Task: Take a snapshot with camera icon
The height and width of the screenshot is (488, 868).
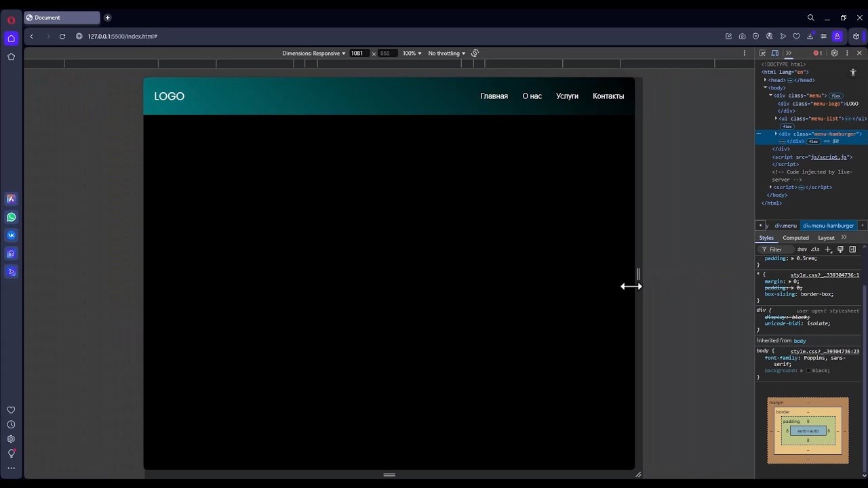Action: (x=742, y=37)
